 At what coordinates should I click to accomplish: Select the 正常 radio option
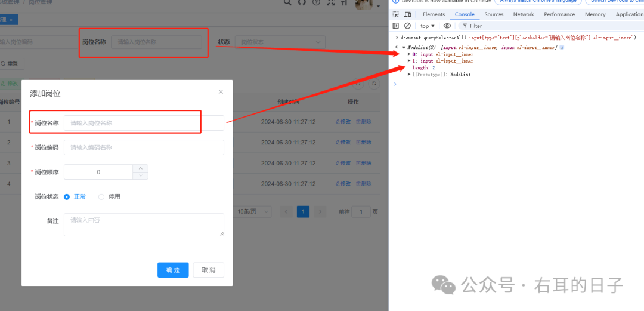coord(75,196)
